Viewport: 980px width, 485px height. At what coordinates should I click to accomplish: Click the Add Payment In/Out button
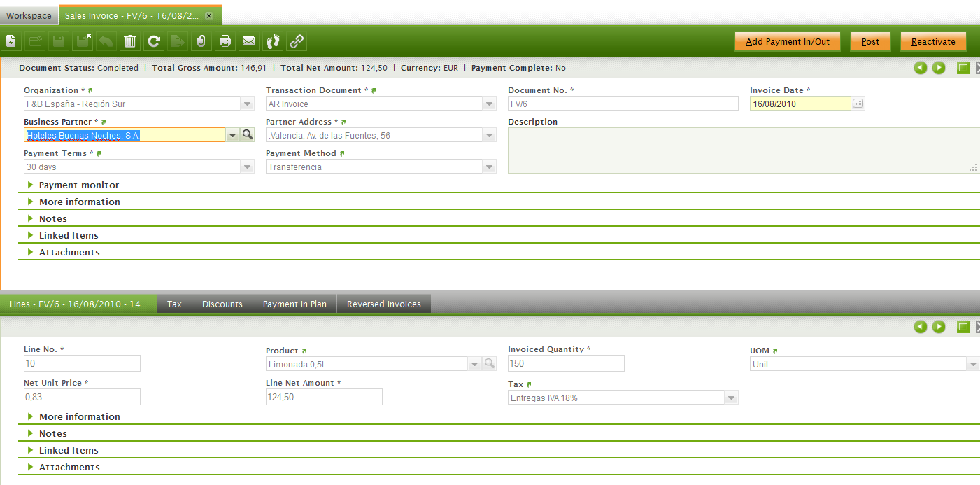[x=788, y=42]
